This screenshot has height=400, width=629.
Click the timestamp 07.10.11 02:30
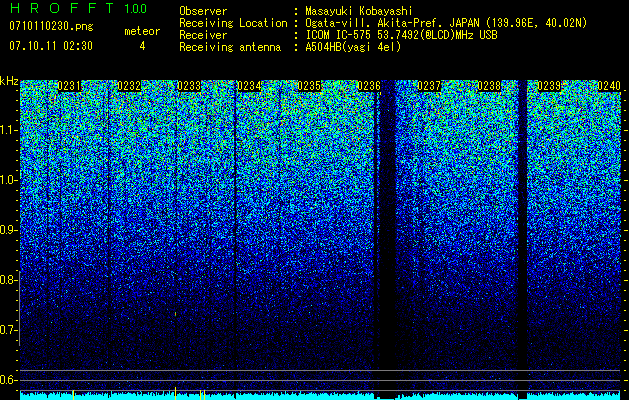tap(51, 46)
